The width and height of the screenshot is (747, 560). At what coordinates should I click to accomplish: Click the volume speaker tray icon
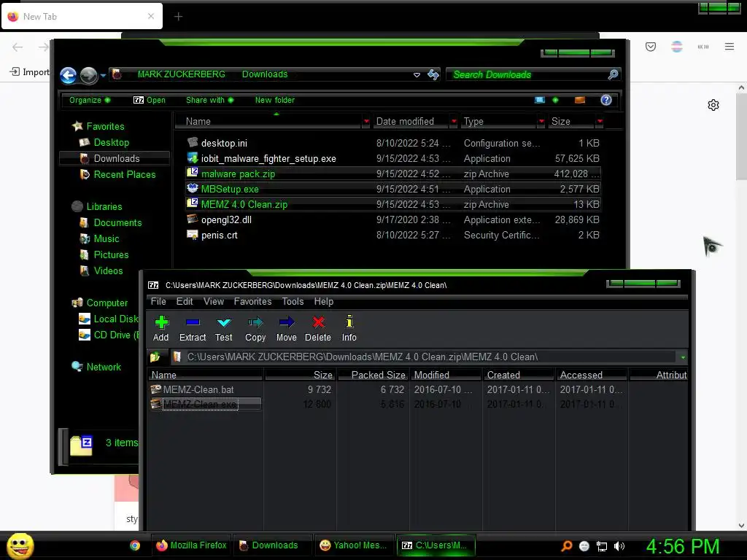pyautogui.click(x=619, y=546)
